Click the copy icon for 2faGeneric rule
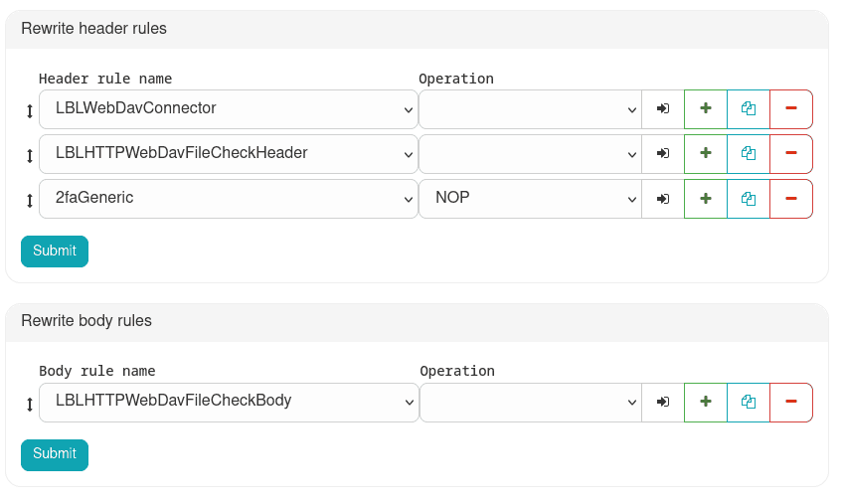This screenshot has width=843, height=504. pos(749,199)
